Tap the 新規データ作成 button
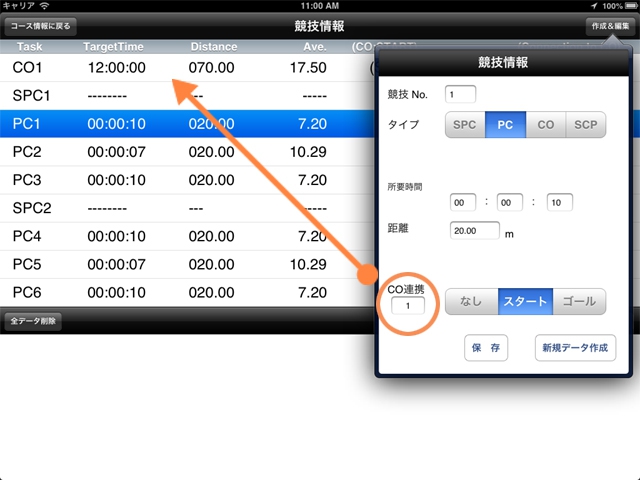This screenshot has height=480, width=640. [x=575, y=347]
